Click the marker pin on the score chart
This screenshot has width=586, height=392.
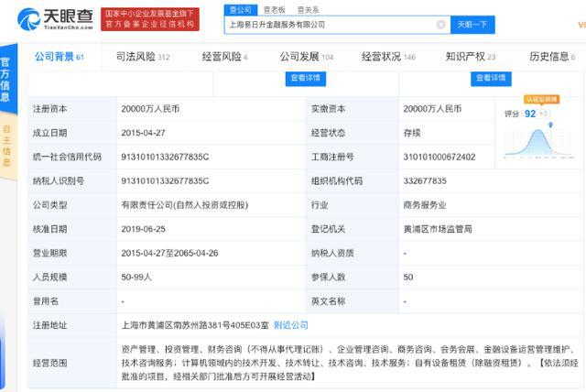(550, 125)
